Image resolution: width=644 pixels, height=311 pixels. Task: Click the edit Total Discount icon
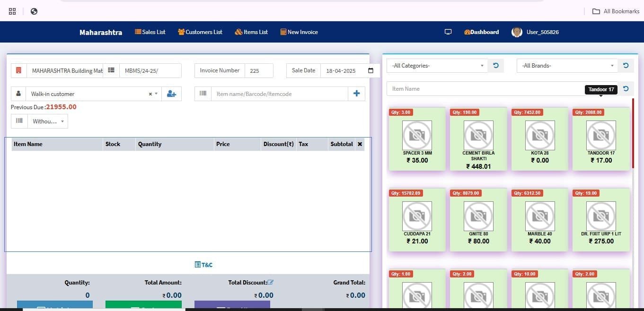pos(271,282)
